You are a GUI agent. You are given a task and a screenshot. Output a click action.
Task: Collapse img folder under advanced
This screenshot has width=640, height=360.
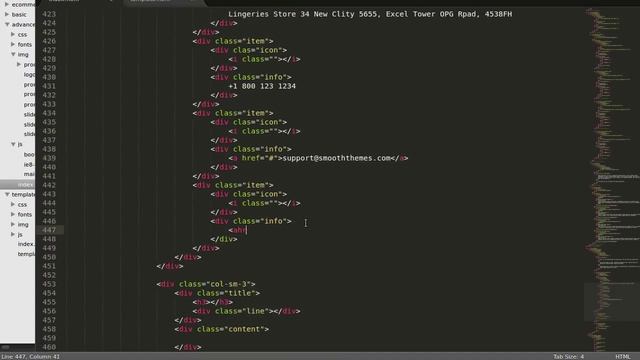pyautogui.click(x=13, y=54)
